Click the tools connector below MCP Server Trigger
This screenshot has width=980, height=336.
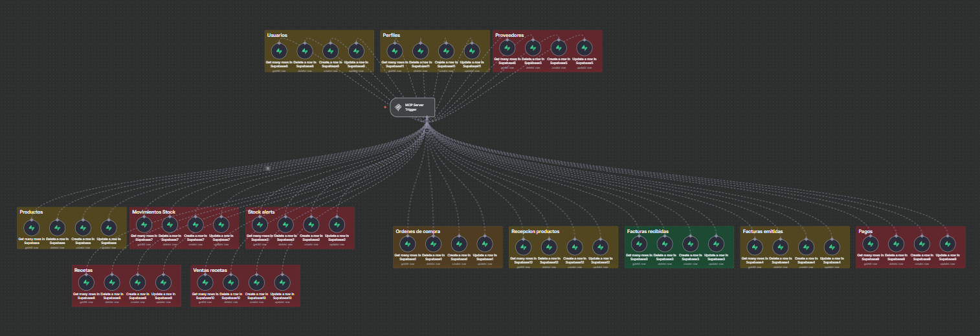click(x=426, y=130)
